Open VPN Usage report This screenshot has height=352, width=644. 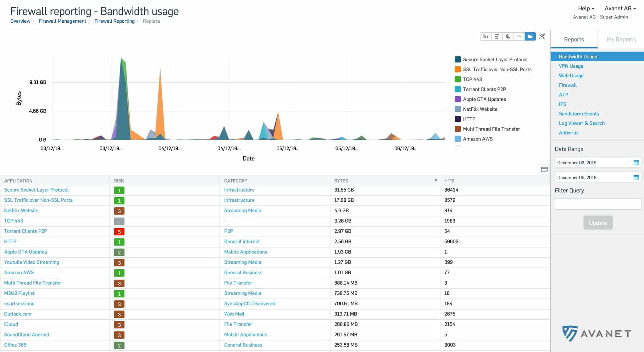tap(571, 66)
